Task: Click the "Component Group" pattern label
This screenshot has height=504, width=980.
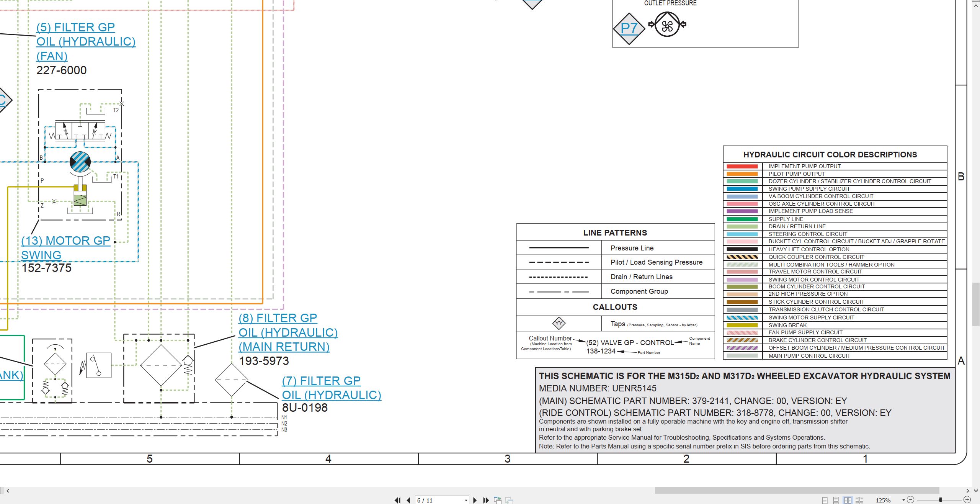Action: tap(639, 291)
